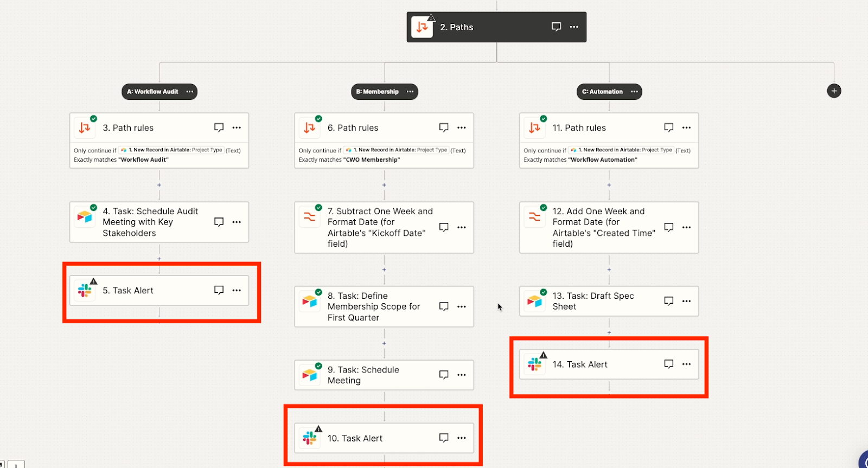Click Slack icon on 14. Task Alert
Screen dimensions: 868x468
pyautogui.click(x=534, y=364)
